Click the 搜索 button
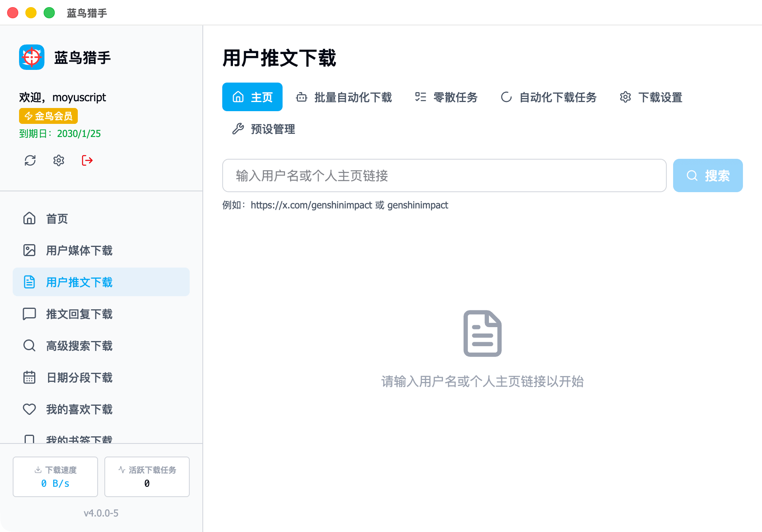762x532 pixels. 708,175
